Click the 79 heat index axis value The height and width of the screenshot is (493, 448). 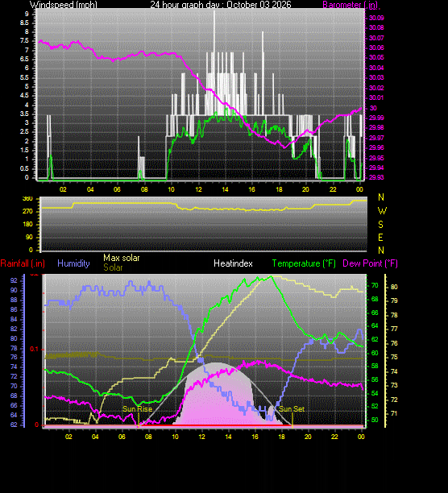point(394,301)
